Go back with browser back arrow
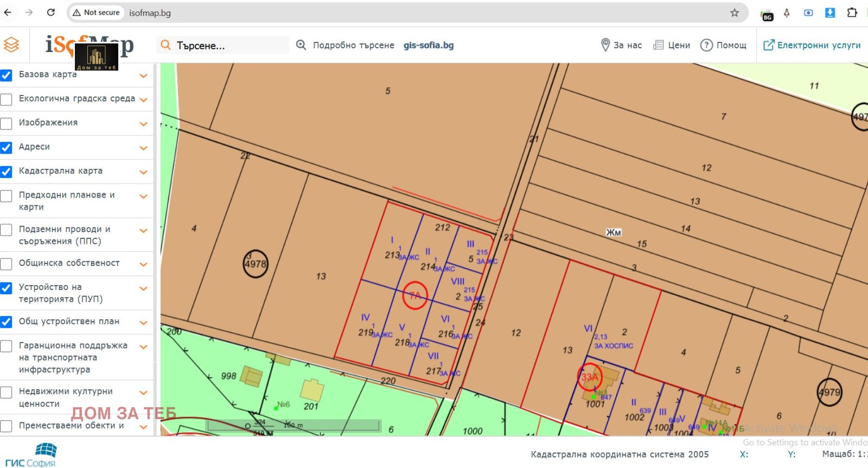 pos(8,12)
